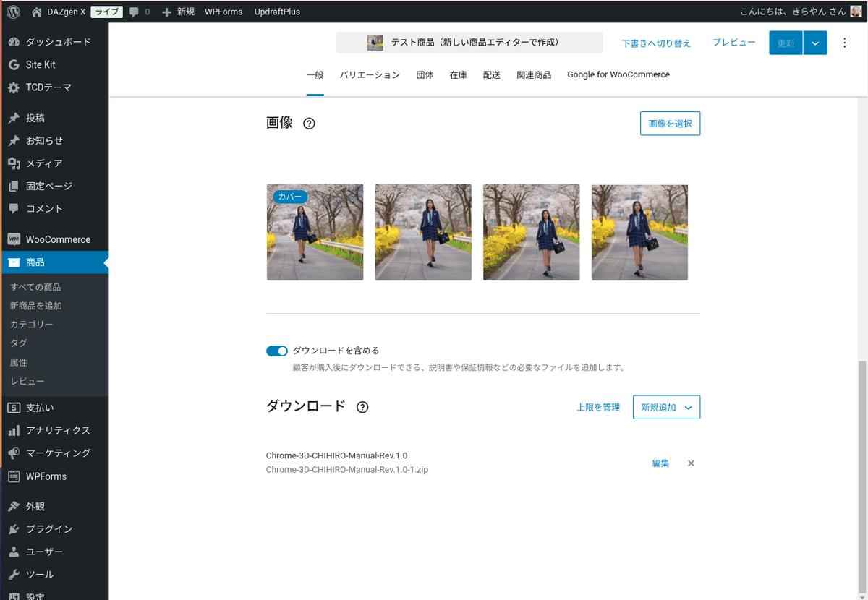Click the DAZgen X home icon
The width and height of the screenshot is (868, 600).
pyautogui.click(x=37, y=12)
